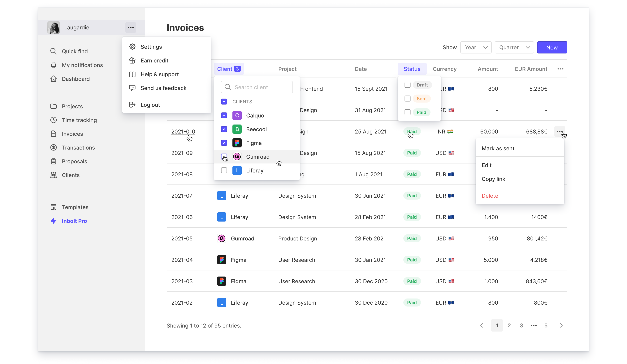Select Edit from the invoice context menu

click(486, 165)
